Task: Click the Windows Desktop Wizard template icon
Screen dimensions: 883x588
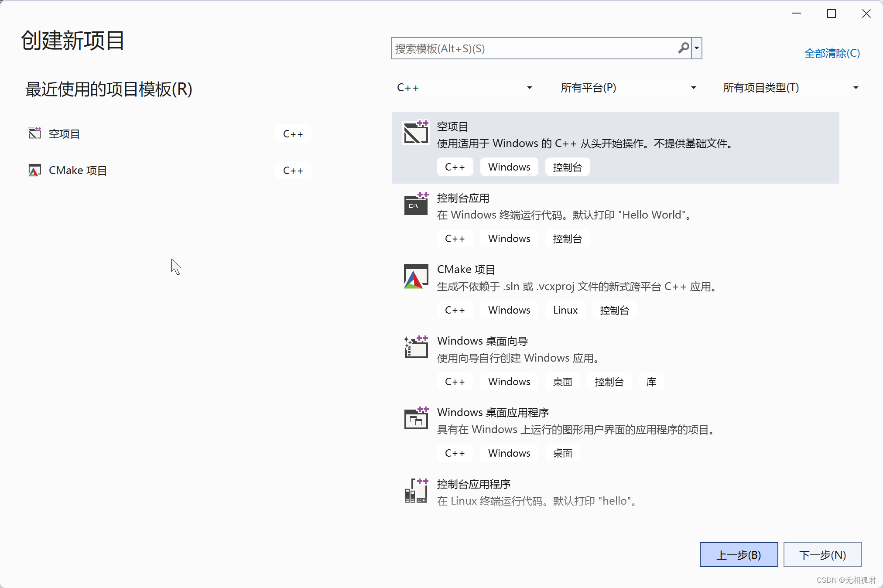Action: pos(416,348)
